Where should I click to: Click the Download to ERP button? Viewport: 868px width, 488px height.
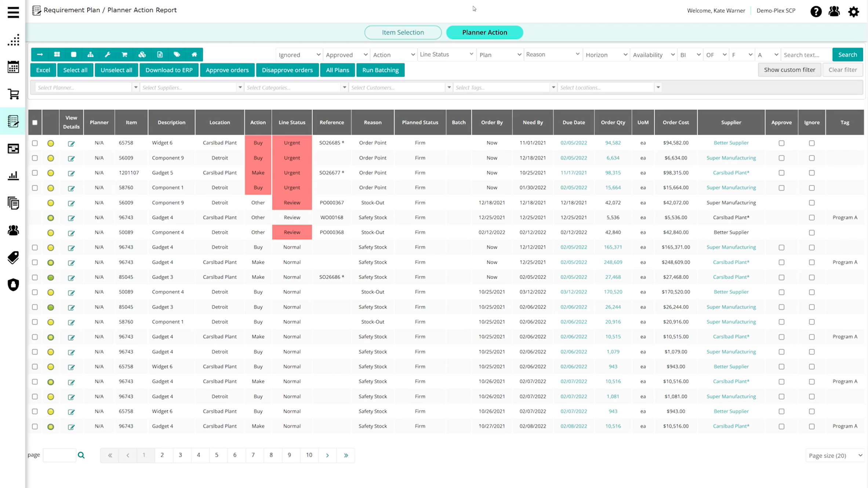169,70
